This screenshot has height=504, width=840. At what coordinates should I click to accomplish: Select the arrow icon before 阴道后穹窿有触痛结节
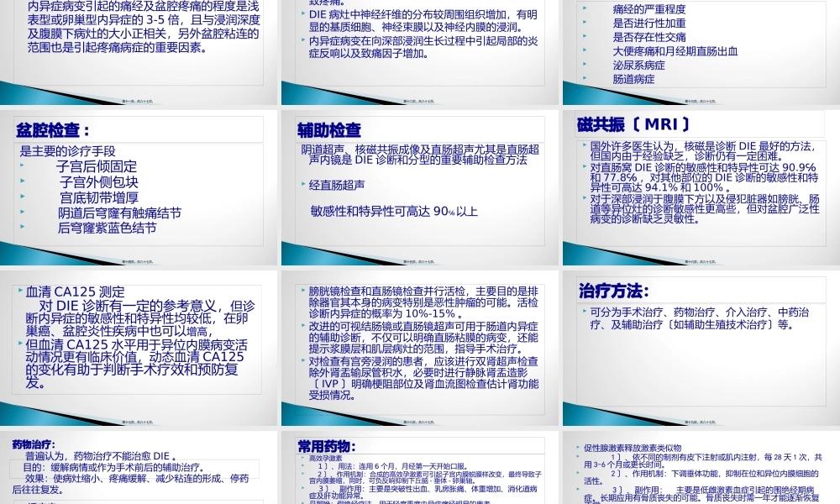click(21, 210)
